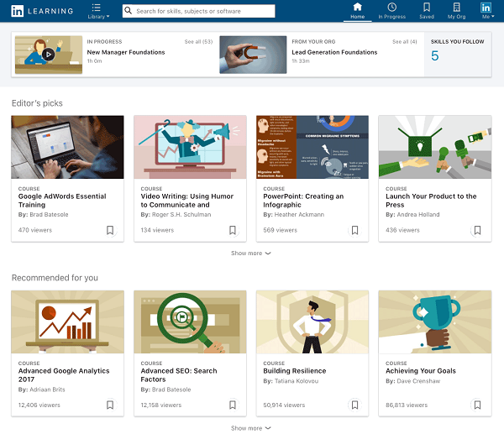Expand Show more under Recommended for you
Image resolution: width=504 pixels, height=434 pixels.
coord(251,428)
